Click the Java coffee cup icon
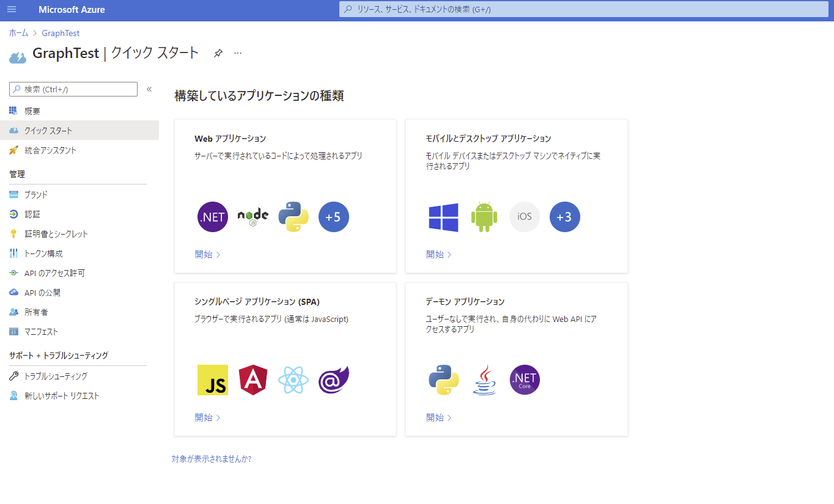Screen dimensions: 834x504 pyautogui.click(x=484, y=380)
